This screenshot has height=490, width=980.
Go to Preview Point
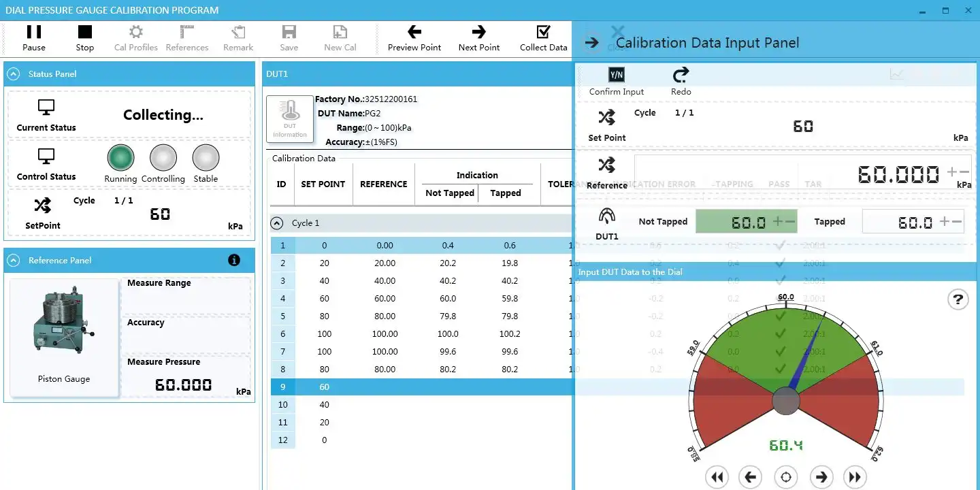pyautogui.click(x=414, y=37)
